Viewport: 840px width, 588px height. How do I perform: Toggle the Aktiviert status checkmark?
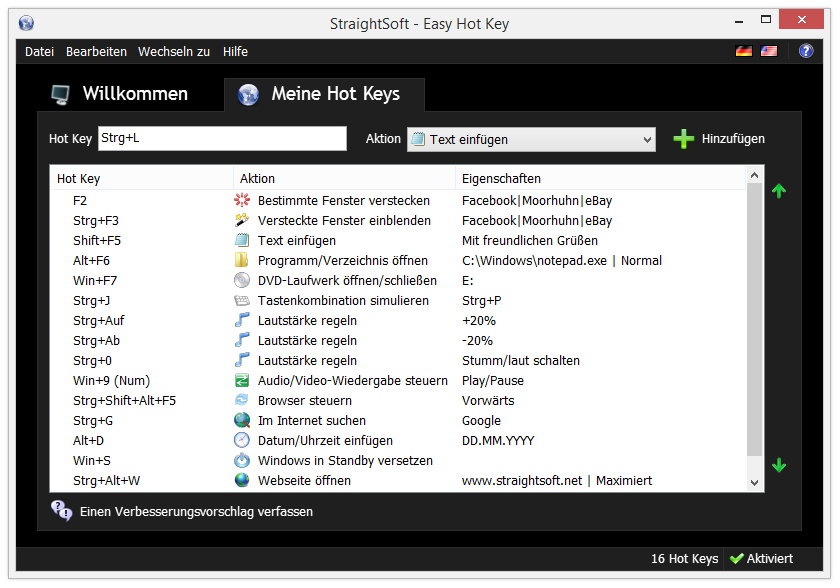737,559
